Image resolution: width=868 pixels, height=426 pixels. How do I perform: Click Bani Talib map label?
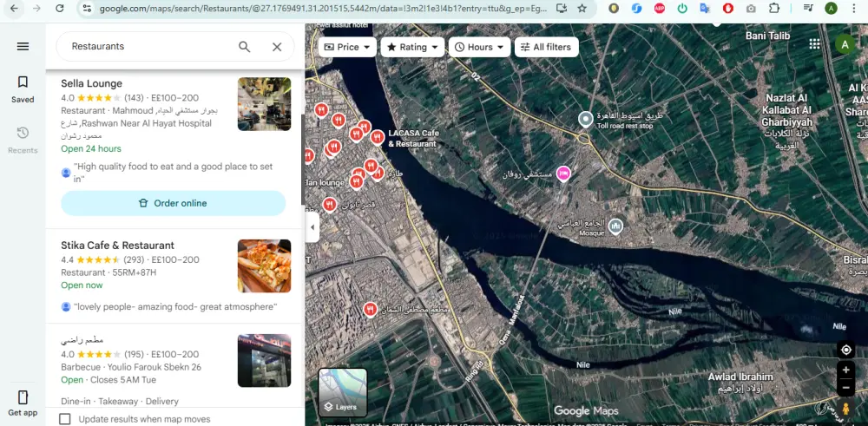tap(766, 36)
